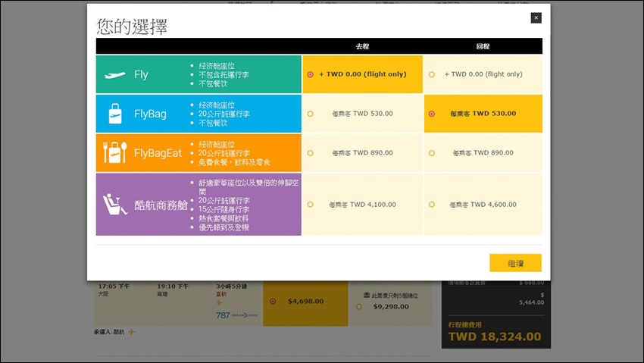Click the 繼續 continue button
The width and height of the screenshot is (644, 363).
point(515,263)
